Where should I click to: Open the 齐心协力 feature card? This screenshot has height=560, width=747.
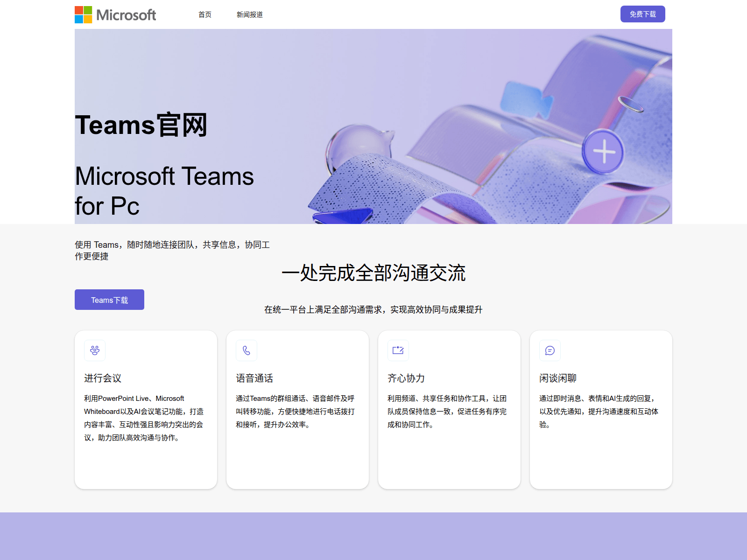[450, 408]
